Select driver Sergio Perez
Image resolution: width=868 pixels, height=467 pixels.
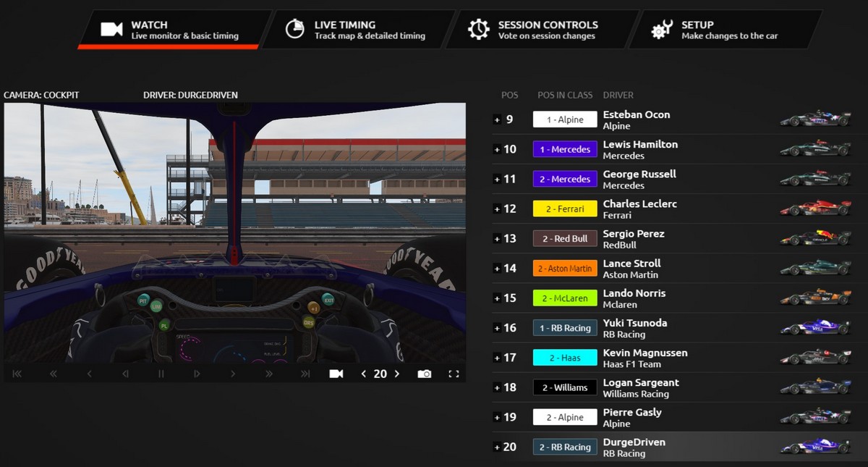634,233
